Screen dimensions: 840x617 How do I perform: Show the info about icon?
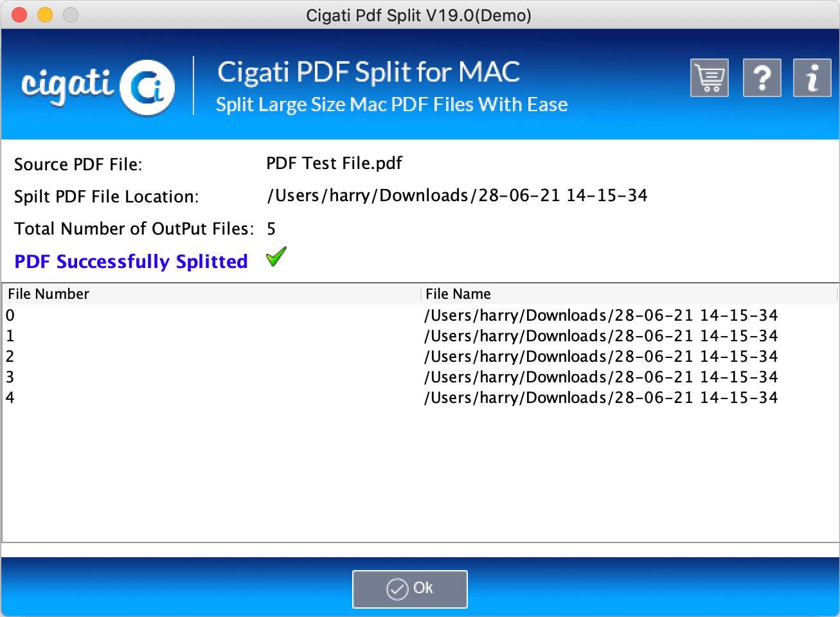[812, 78]
